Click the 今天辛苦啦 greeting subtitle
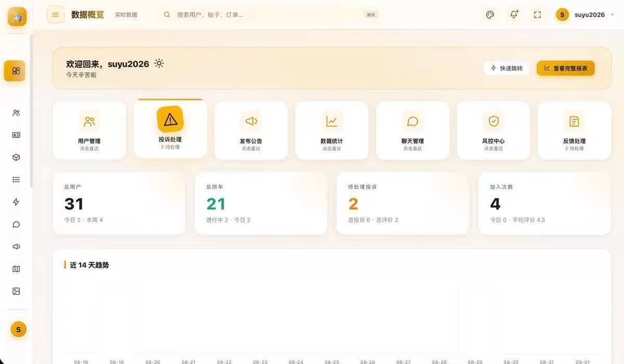 point(81,75)
